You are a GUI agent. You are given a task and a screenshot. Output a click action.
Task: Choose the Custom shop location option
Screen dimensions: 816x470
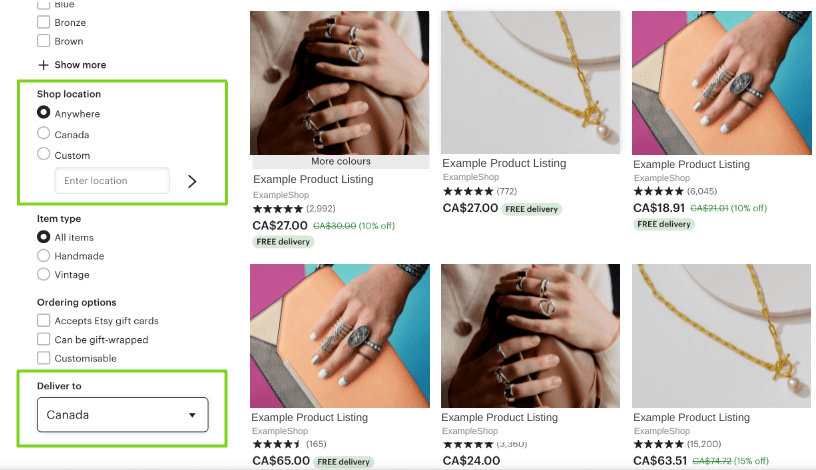[x=44, y=155]
